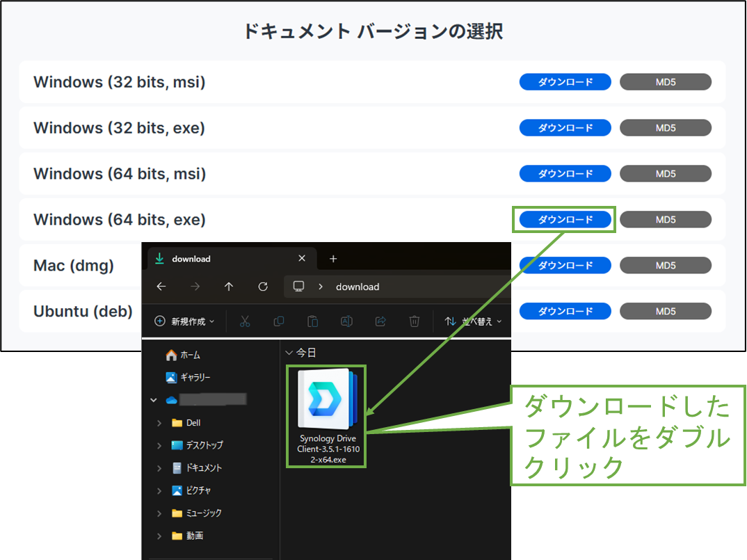Download the Windows (64 bits, exe) installer
The image size is (747, 560).
565,219
